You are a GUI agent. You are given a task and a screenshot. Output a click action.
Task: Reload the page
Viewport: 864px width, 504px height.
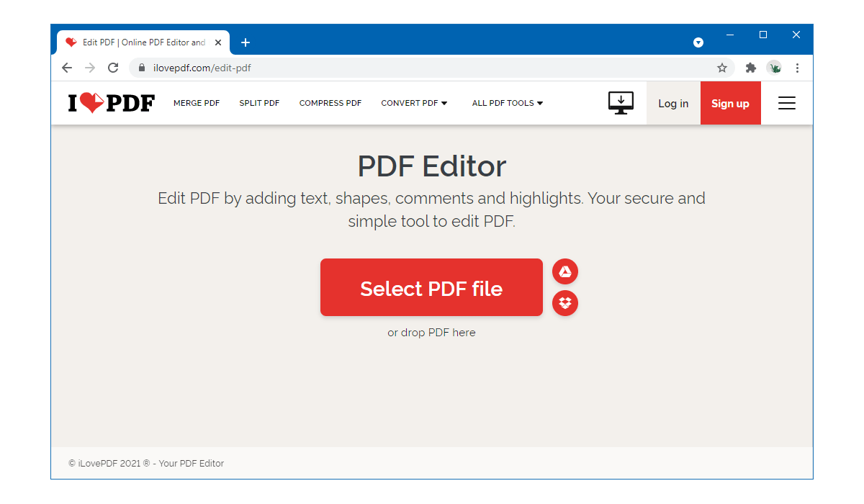(x=113, y=68)
